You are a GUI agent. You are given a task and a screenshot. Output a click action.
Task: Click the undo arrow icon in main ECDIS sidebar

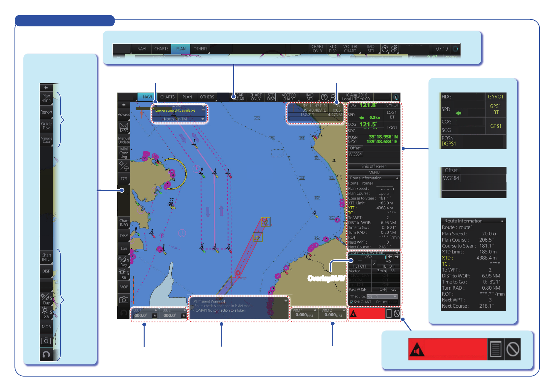[124, 313]
